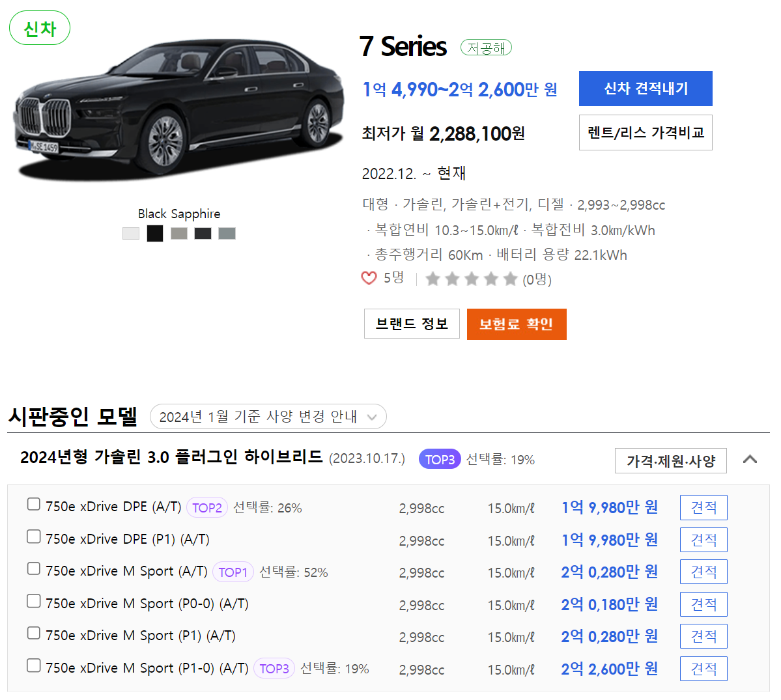781x700 pixels.
Task: Click the 저공해 low-emission badge
Action: pyautogui.click(x=486, y=48)
